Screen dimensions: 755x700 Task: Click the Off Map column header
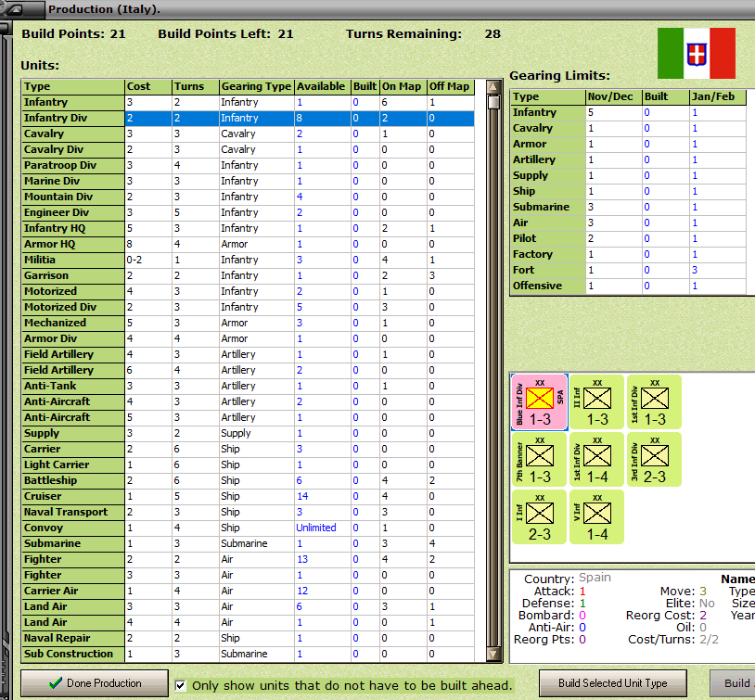[451, 86]
